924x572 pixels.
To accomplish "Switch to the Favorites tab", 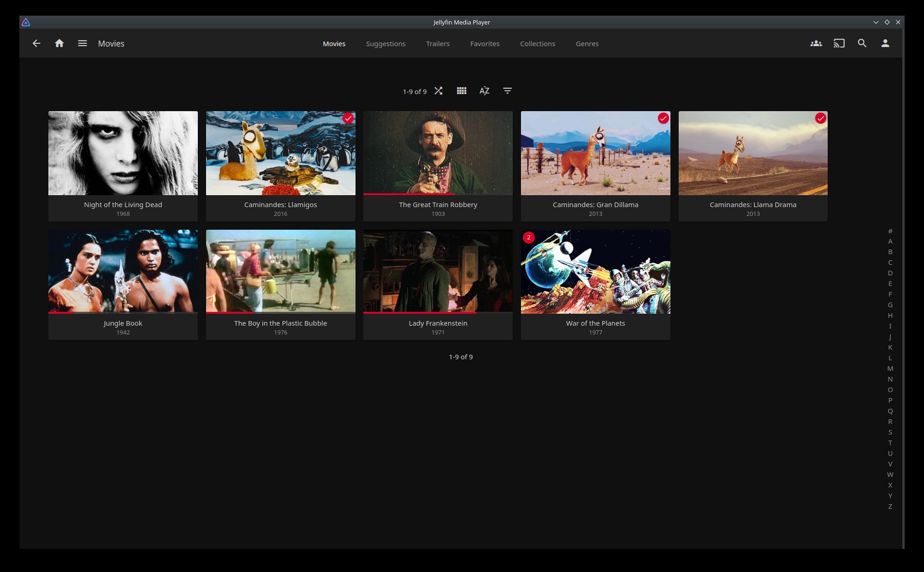I will [x=485, y=44].
